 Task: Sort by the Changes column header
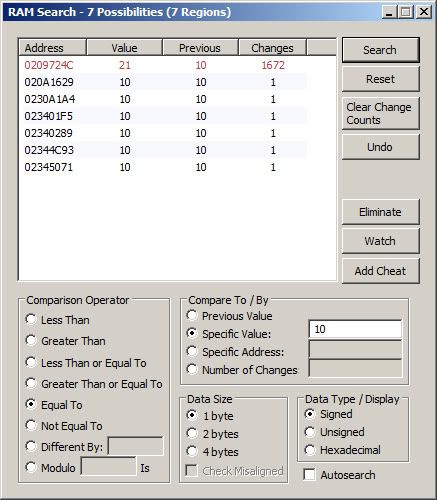click(x=272, y=48)
